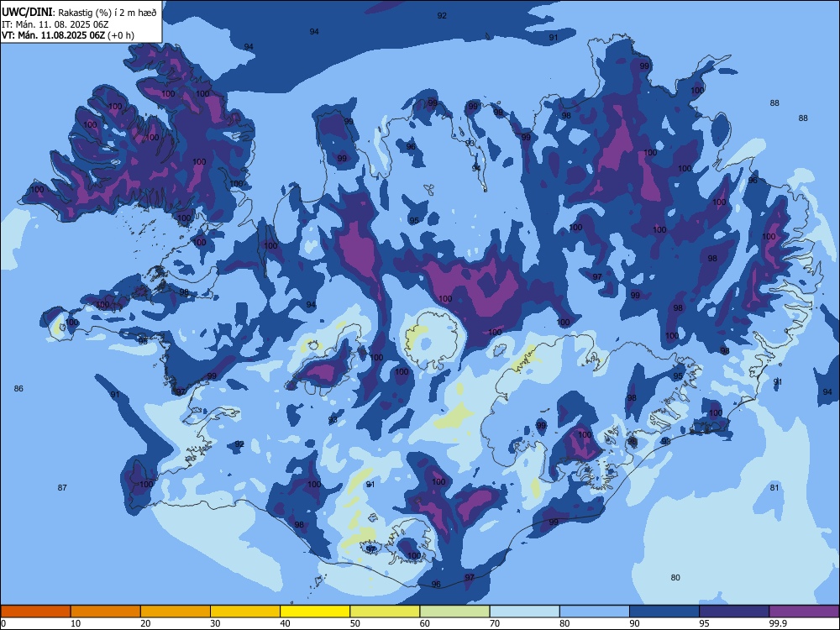Screen dimensions: 840x630
Task: Click the '87' humidity value over the southwestern sea
Action: coord(62,487)
